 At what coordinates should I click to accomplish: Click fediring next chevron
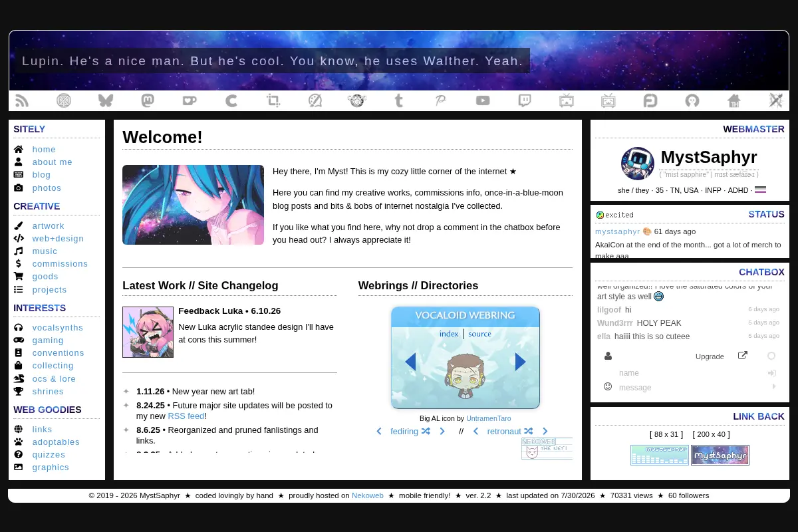coord(442,431)
